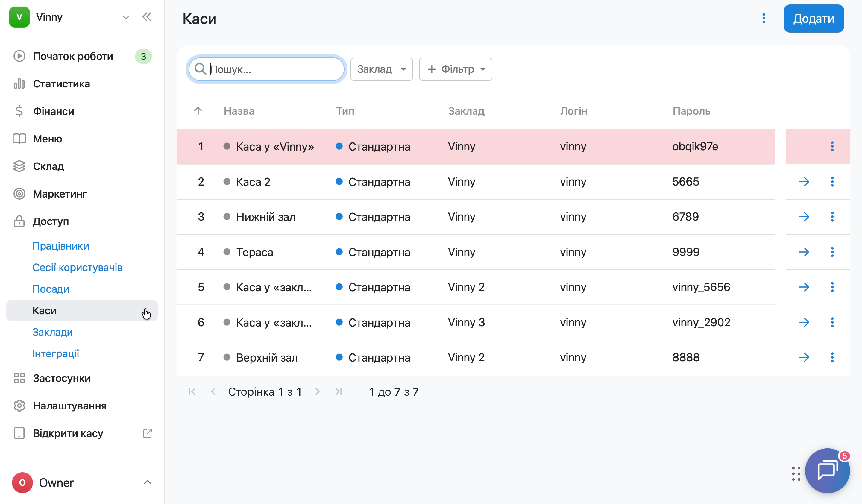Open the support chat bubble

[827, 470]
